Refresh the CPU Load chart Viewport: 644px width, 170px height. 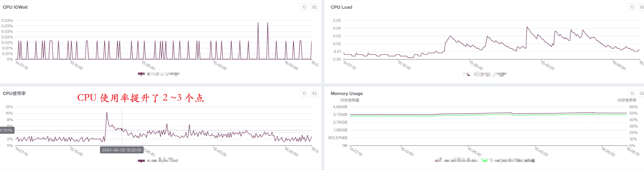[x=632, y=7]
